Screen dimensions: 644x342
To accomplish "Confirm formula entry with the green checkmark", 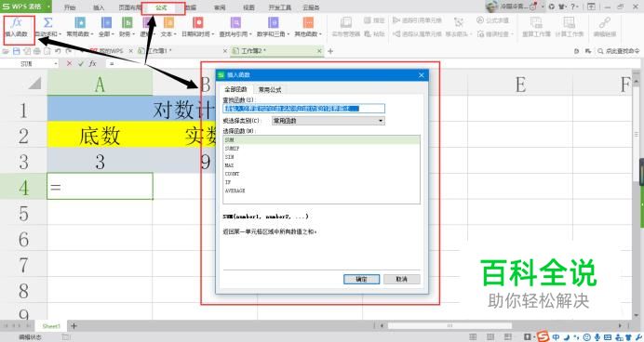I will pos(80,63).
